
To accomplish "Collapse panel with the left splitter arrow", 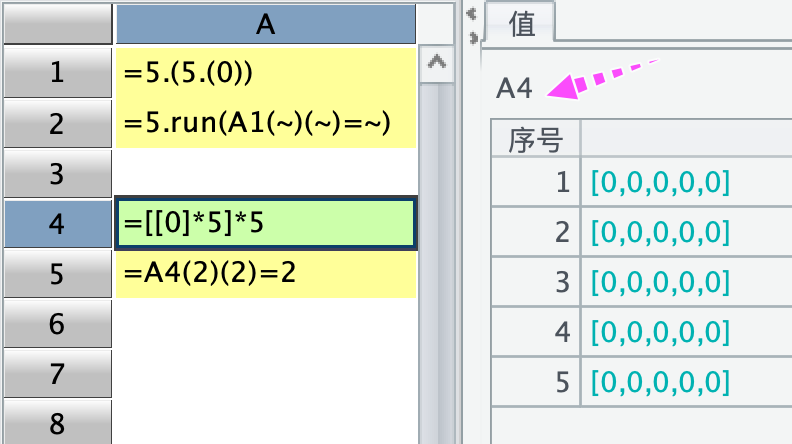I will [x=472, y=14].
